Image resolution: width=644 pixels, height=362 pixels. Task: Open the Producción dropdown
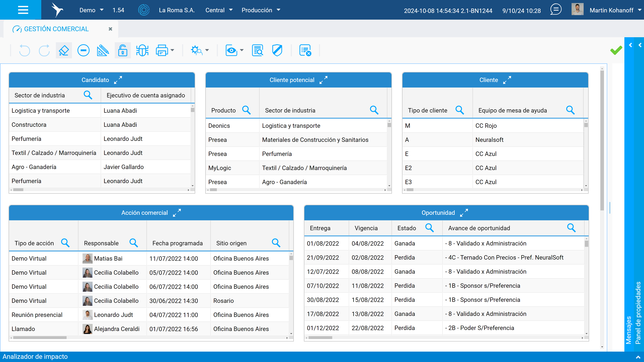click(261, 10)
